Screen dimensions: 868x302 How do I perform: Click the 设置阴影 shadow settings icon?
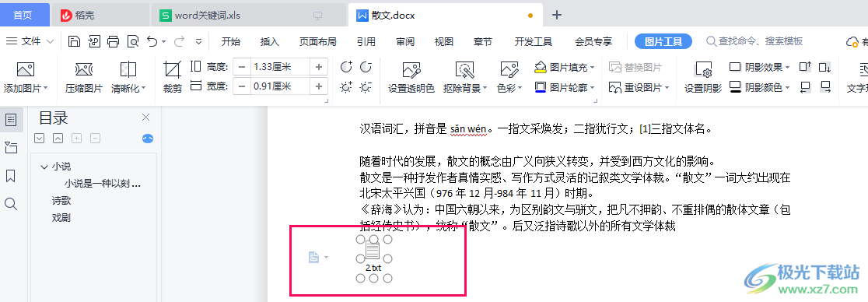point(703,77)
